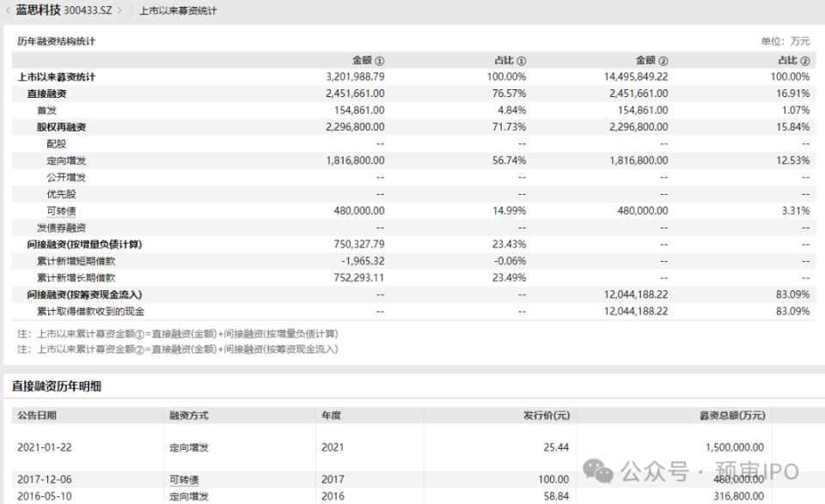Open the 可转债 link for 2017-12-06
This screenshot has height=504, width=825.
[x=184, y=480]
